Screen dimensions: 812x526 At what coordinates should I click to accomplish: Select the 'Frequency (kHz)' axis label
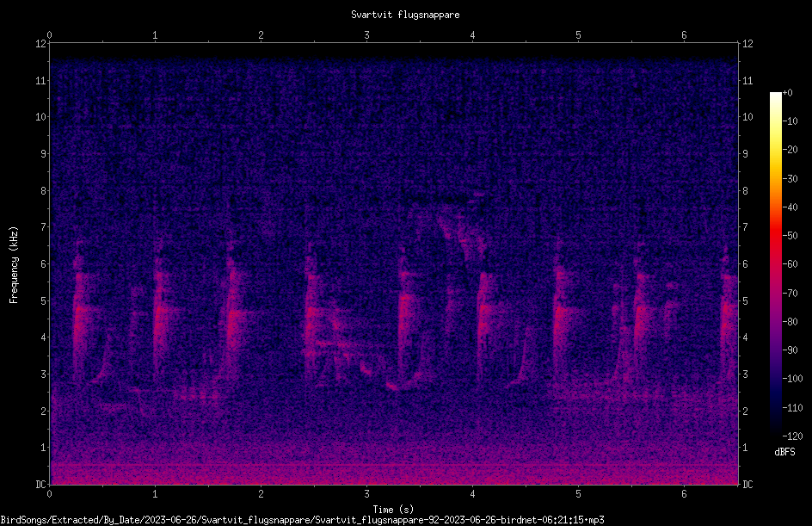(14, 265)
